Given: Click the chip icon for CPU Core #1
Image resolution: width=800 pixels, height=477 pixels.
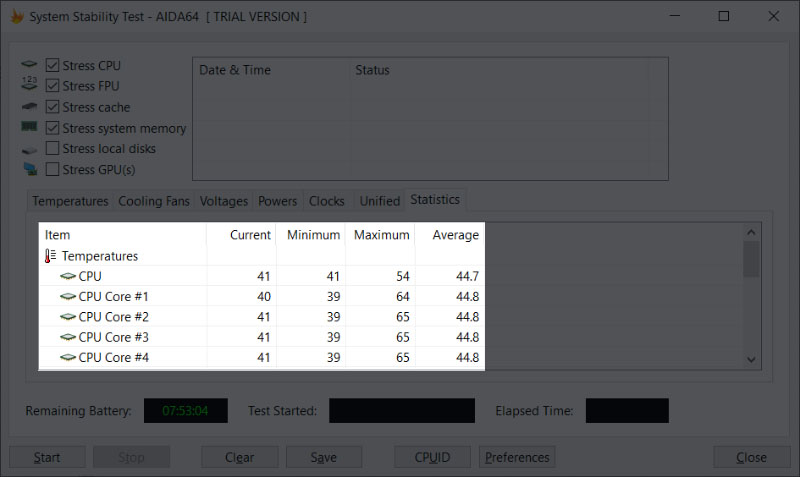Looking at the screenshot, I should click(x=68, y=296).
